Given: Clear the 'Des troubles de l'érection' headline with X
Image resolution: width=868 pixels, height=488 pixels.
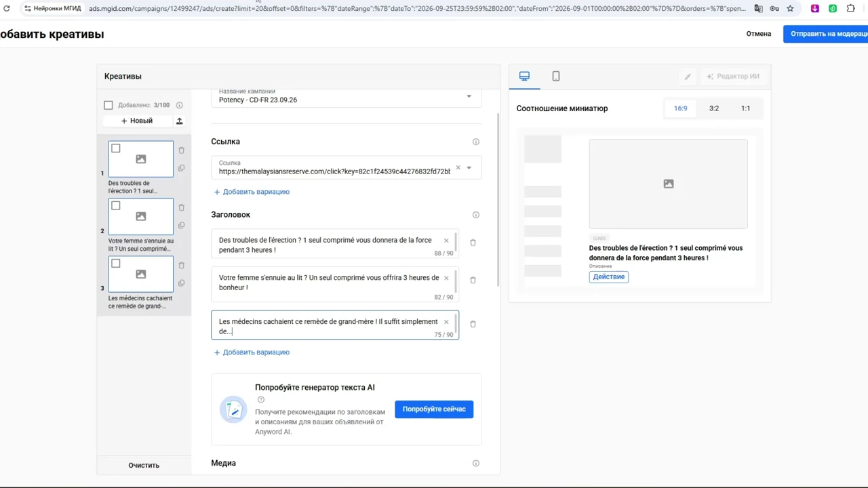Looking at the screenshot, I should tap(446, 241).
